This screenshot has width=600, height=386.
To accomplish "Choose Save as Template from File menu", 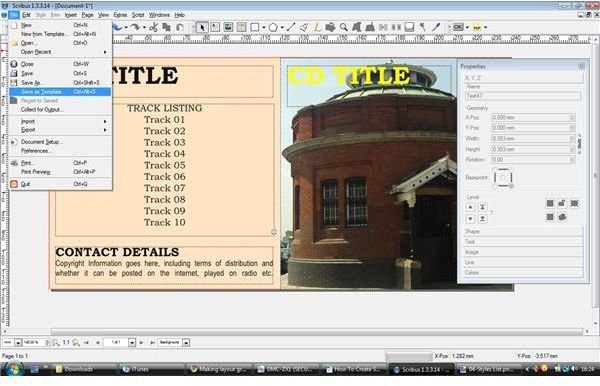I will pos(60,92).
